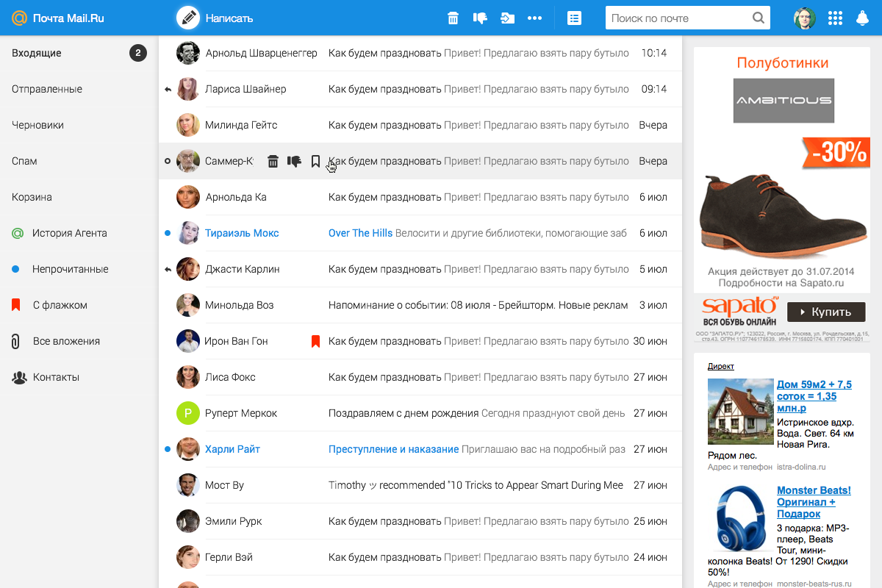Open the notifications bell
Image resolution: width=882 pixels, height=588 pixels.
pos(863,18)
